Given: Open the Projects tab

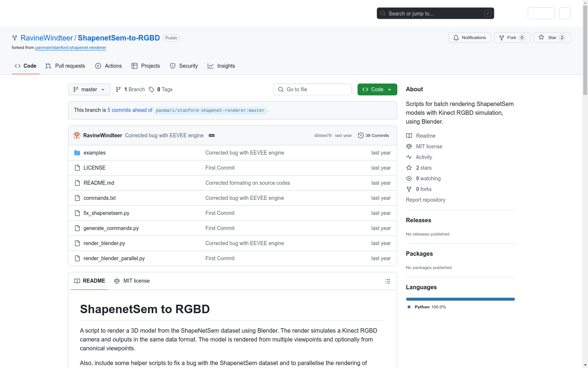Looking at the screenshot, I should point(146,66).
